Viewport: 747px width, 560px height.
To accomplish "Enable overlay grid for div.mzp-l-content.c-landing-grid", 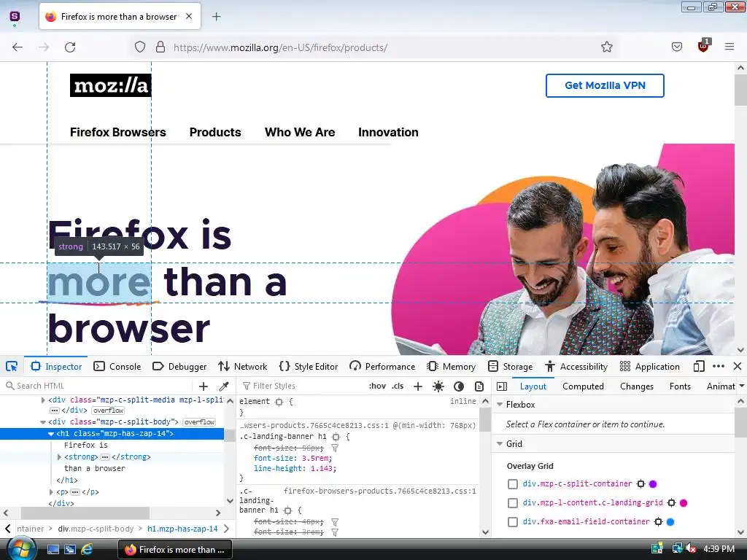I will click(x=513, y=503).
